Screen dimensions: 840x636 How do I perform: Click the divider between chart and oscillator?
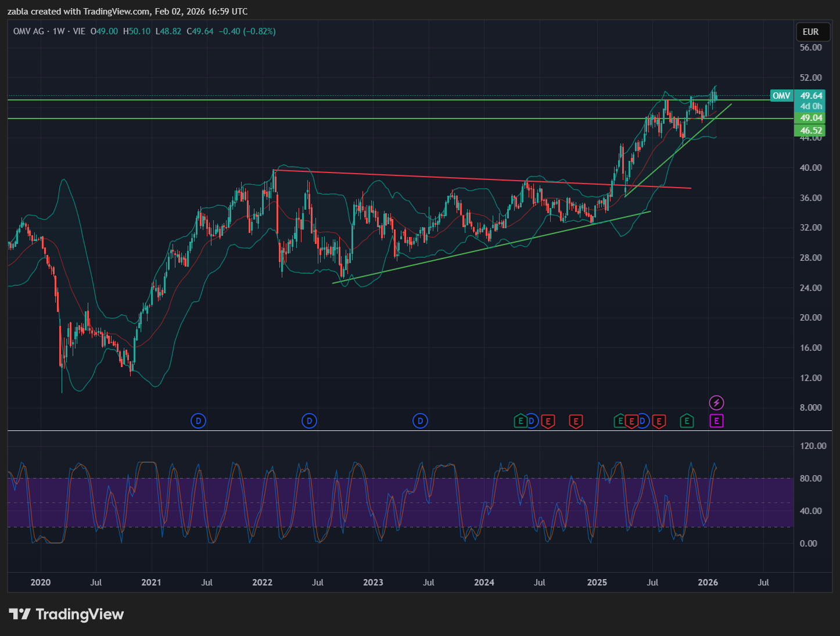coord(400,430)
